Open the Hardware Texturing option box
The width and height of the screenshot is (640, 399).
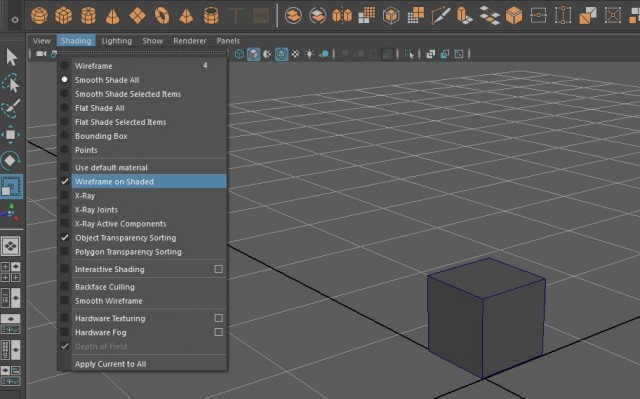(218, 318)
